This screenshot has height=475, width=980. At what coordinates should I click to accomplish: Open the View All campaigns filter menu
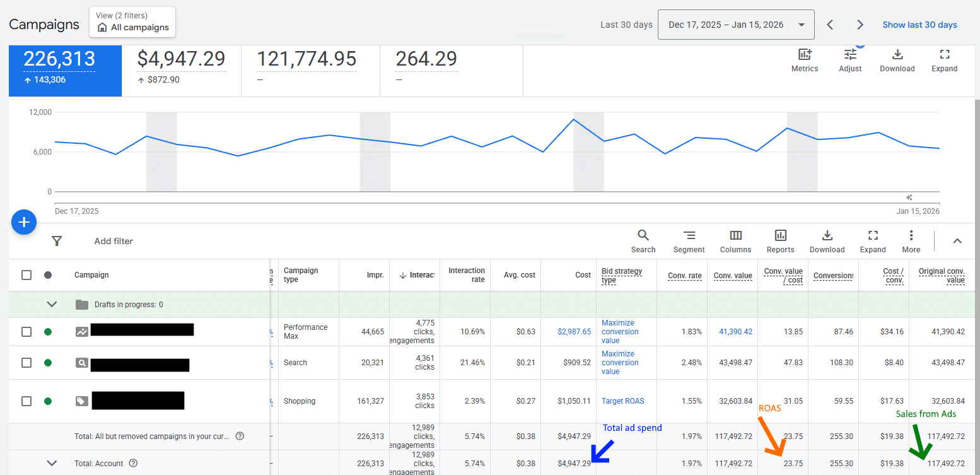tap(132, 21)
